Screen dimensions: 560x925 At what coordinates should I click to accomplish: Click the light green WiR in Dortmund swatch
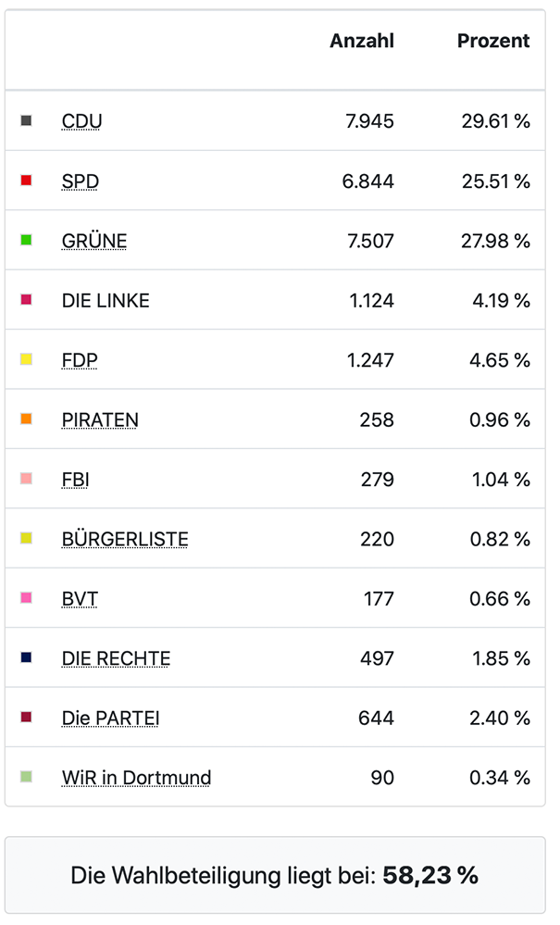26,776
